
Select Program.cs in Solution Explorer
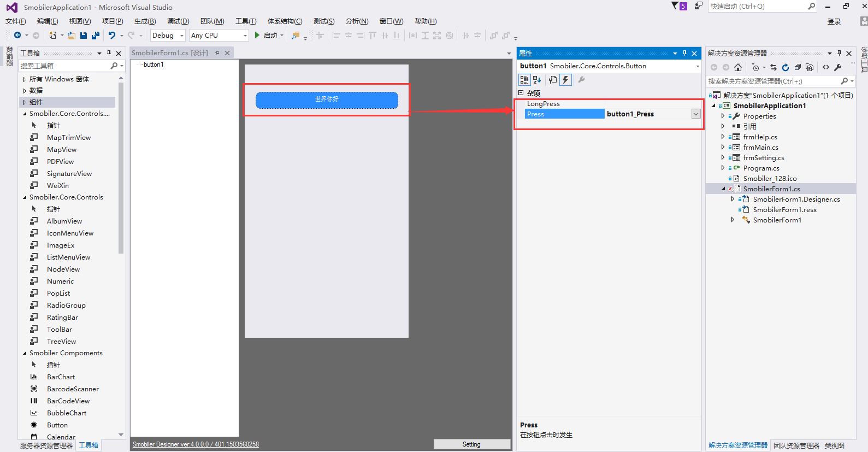[x=761, y=168]
